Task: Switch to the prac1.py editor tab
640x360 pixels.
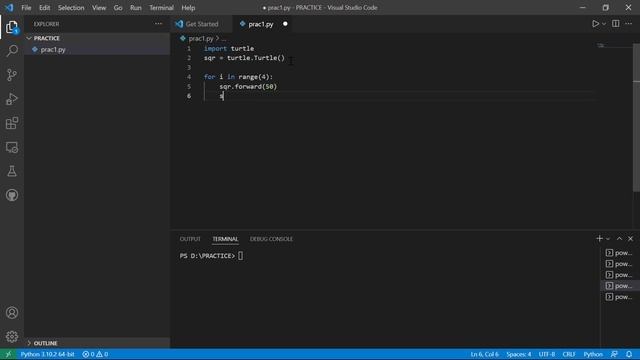Action: pos(261,24)
